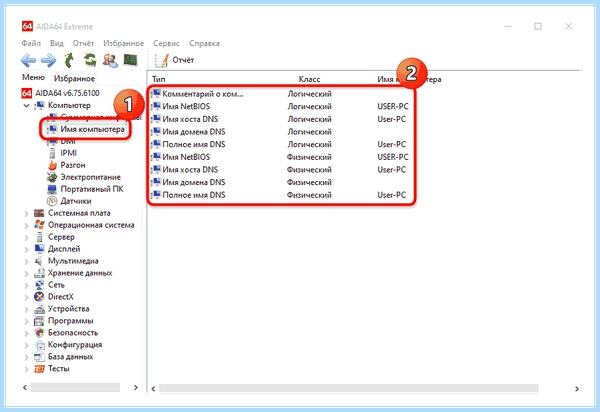Click the Сеть network icon
Image resolution: width=600 pixels, height=412 pixels.
tap(39, 285)
